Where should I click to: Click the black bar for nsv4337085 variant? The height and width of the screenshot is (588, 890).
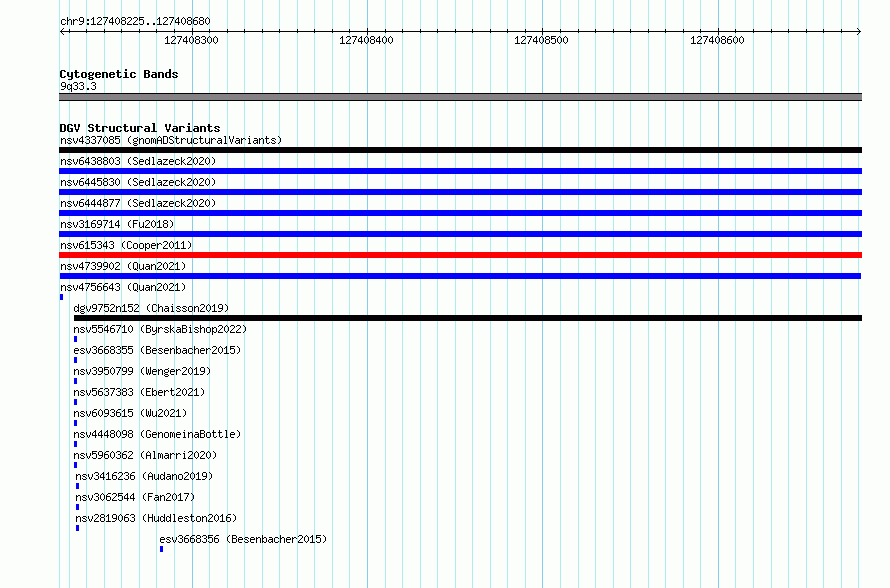click(460, 150)
